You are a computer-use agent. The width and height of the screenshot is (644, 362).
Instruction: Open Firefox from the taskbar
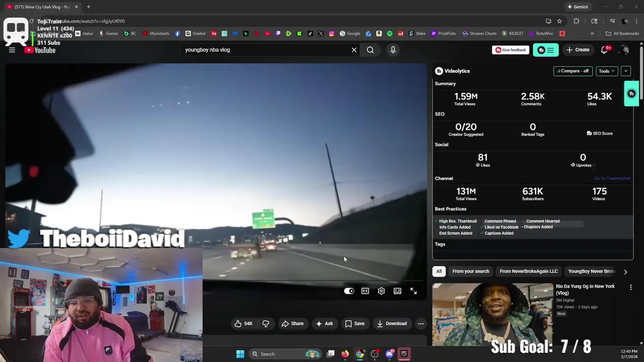point(345,354)
